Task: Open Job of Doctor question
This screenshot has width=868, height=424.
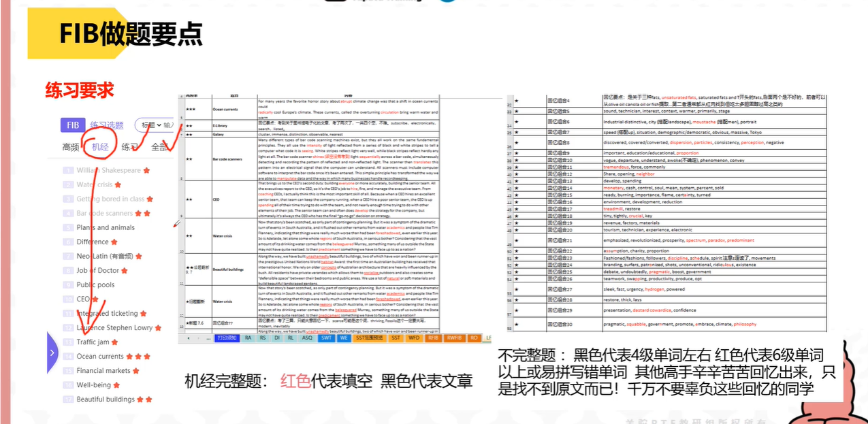Action: (97, 270)
